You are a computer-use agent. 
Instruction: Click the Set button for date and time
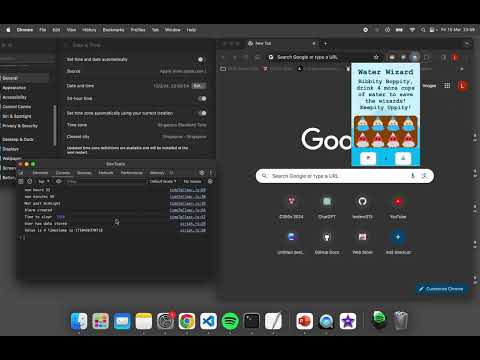tap(198, 86)
